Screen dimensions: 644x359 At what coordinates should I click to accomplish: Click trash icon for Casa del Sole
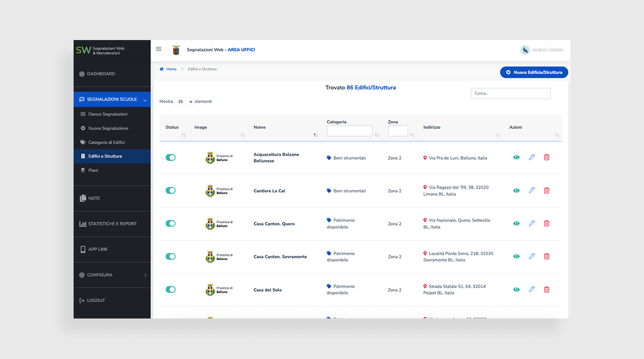[x=546, y=290]
